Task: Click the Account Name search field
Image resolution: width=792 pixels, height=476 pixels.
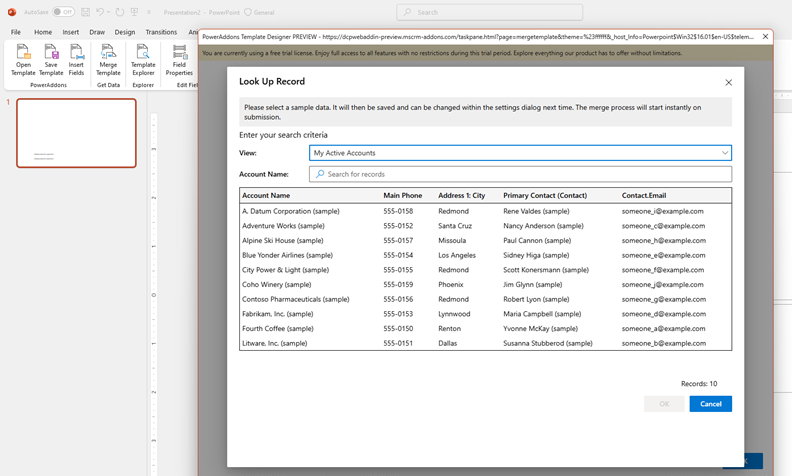Action: coord(520,174)
